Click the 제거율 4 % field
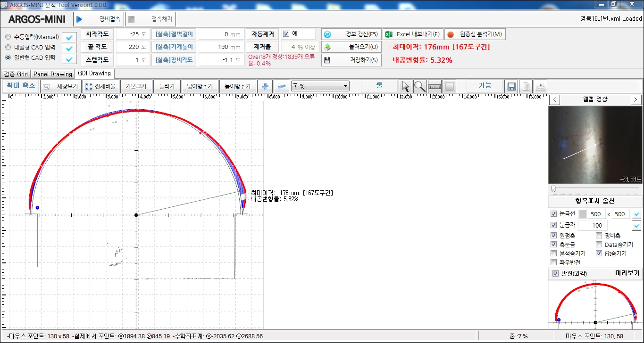Viewport: 644px width, 343px height. (300, 47)
